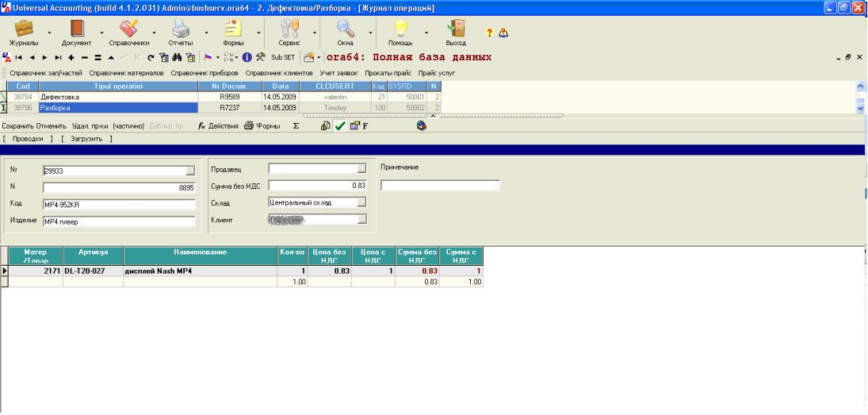The width and height of the screenshot is (868, 415).
Task: Delete record with minus icon
Action: [x=85, y=57]
